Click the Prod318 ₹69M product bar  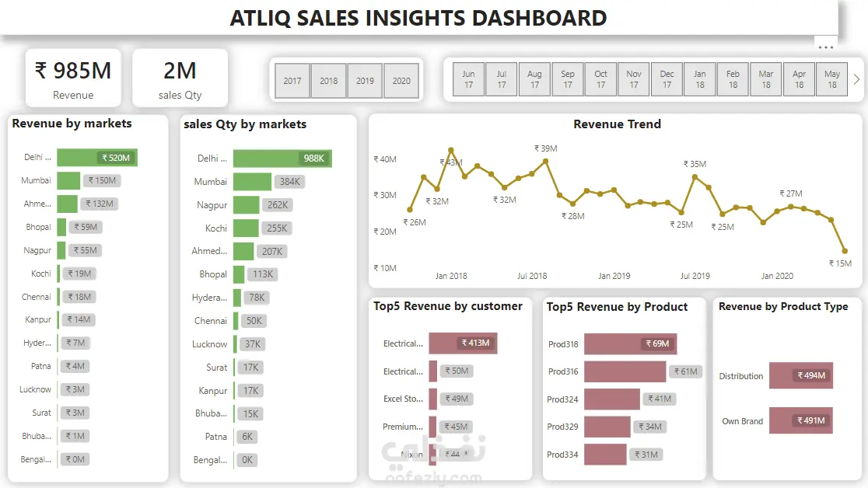click(631, 343)
